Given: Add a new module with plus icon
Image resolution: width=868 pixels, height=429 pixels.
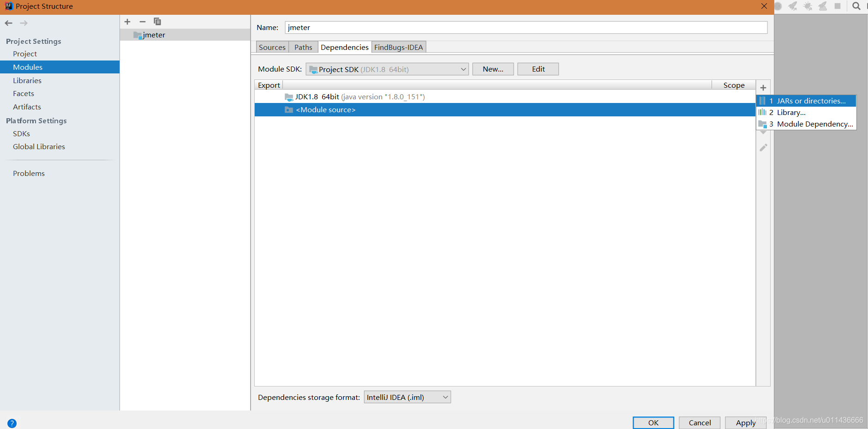Looking at the screenshot, I should point(128,22).
